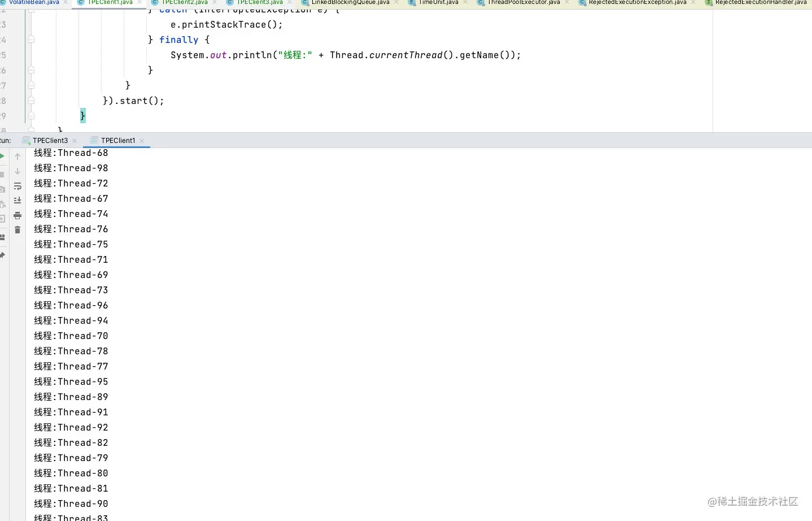
Task: Click console line 线程:Thread-94
Action: 71,320
